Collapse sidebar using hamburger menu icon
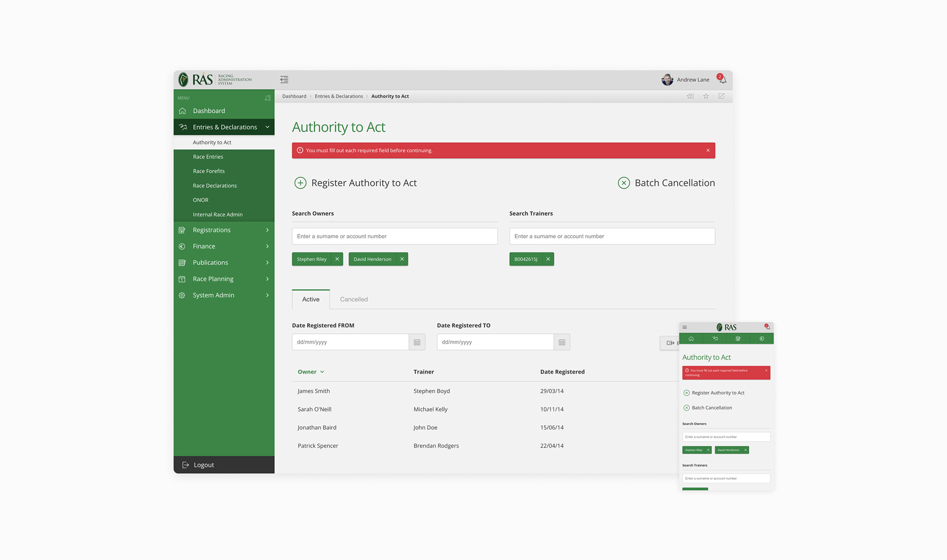The width and height of the screenshot is (947, 560). point(284,79)
